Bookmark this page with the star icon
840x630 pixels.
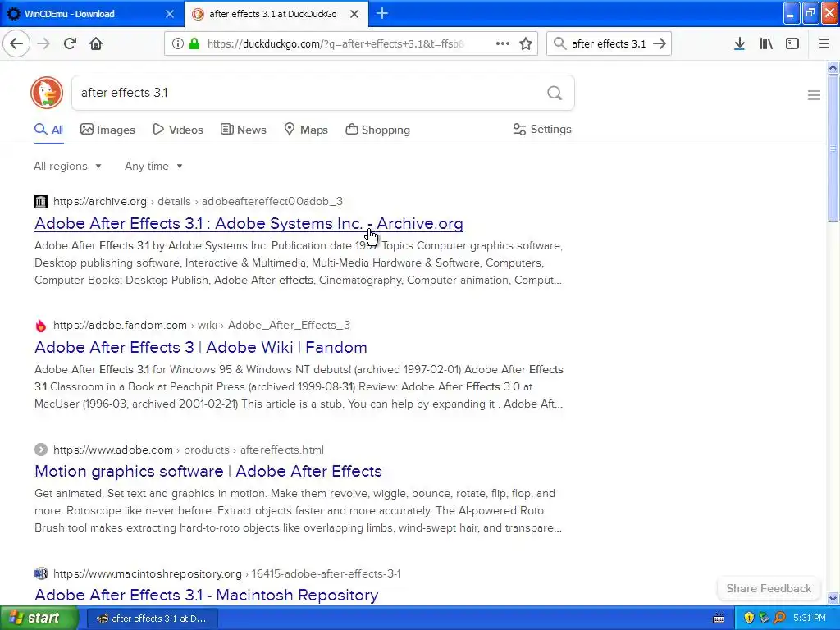tap(526, 43)
